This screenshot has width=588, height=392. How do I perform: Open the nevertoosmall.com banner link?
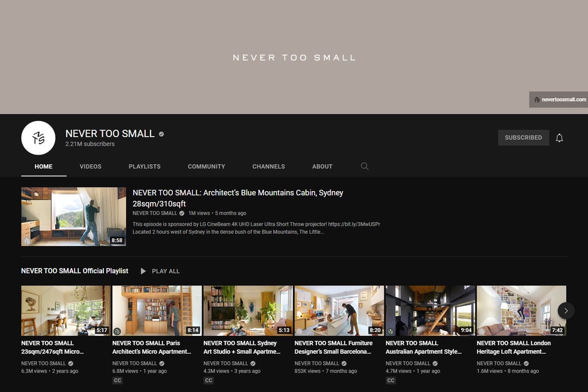559,100
